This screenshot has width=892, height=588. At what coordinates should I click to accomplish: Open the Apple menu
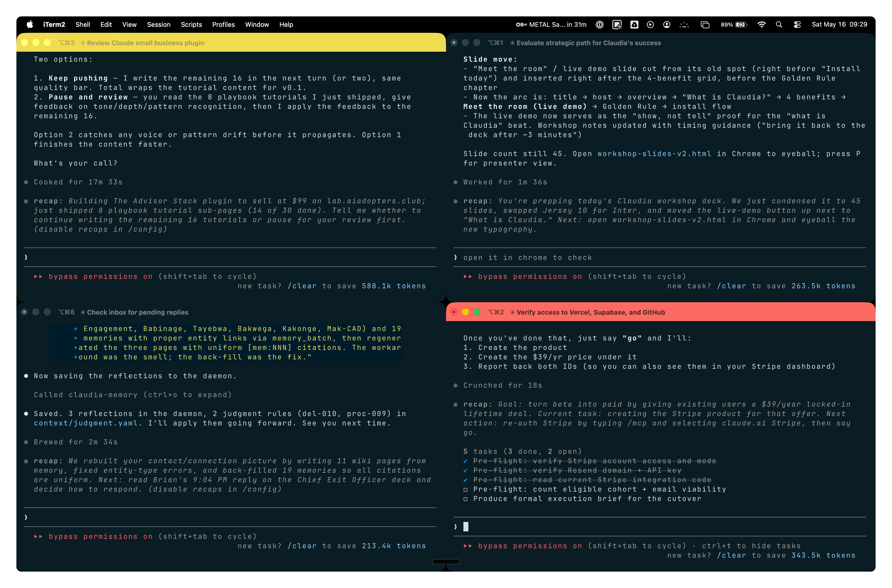click(30, 24)
